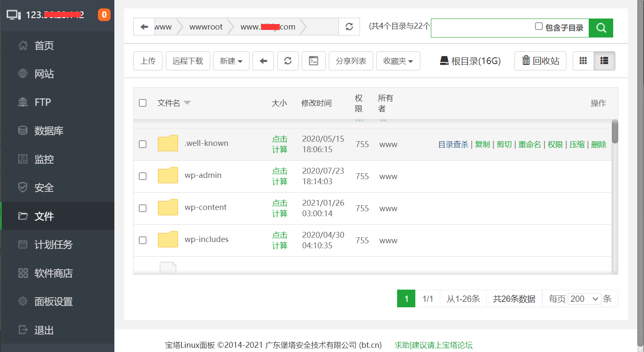
Task: Check the select-all files checkbox in header
Action: coord(143,103)
